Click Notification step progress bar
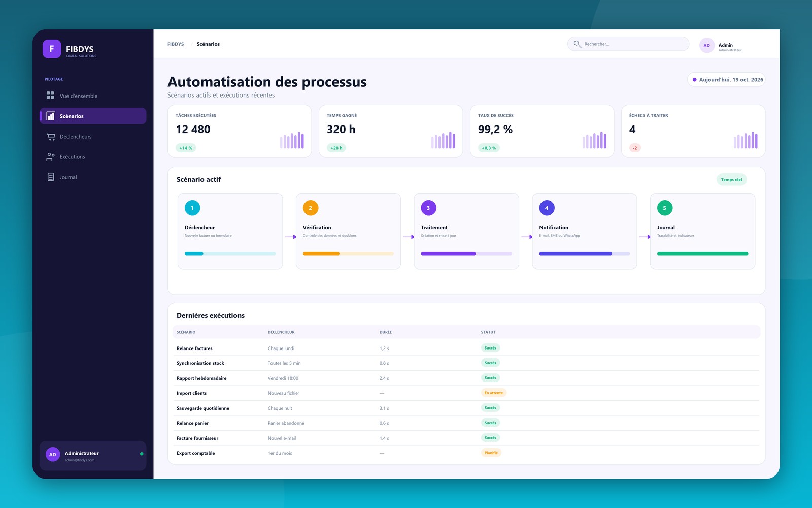The width and height of the screenshot is (812, 508). pyautogui.click(x=584, y=253)
